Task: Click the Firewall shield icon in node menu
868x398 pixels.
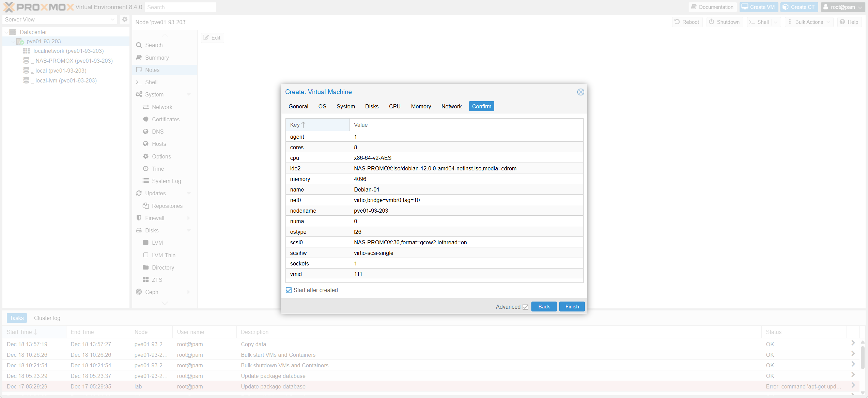Action: (x=139, y=218)
